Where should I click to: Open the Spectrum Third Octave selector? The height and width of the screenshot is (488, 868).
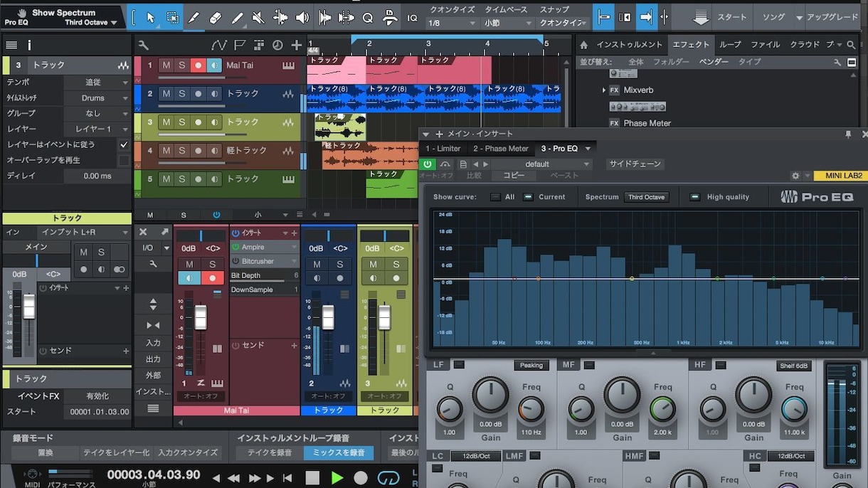(646, 197)
